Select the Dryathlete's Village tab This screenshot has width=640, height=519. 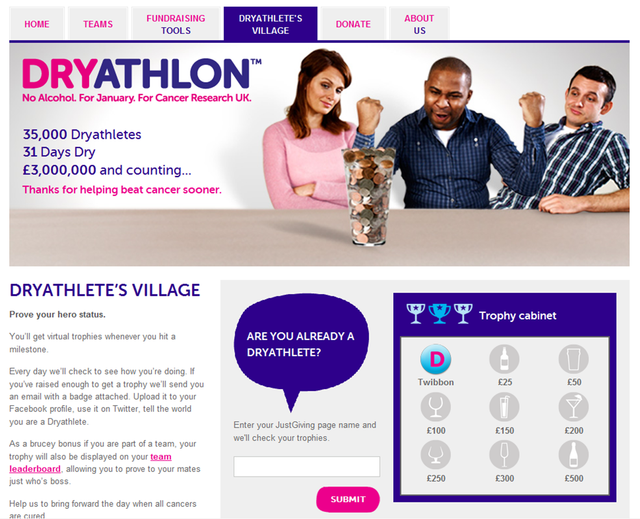(271, 24)
